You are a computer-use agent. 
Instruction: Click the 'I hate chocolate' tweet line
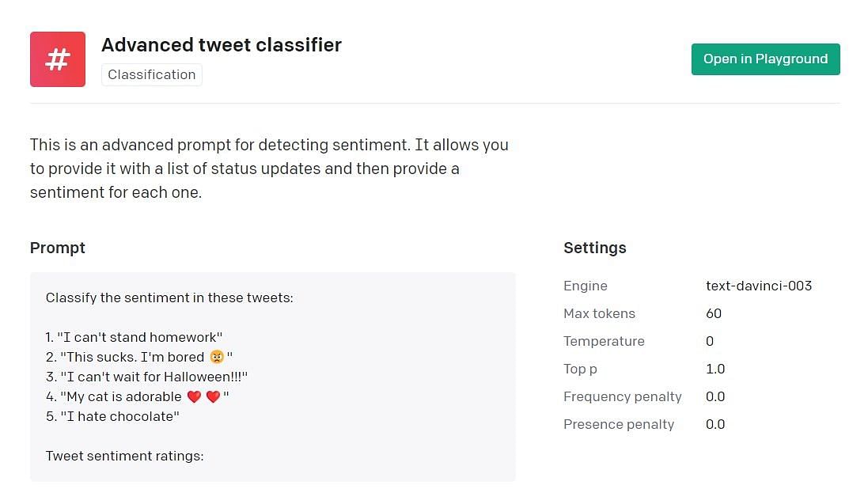[112, 416]
